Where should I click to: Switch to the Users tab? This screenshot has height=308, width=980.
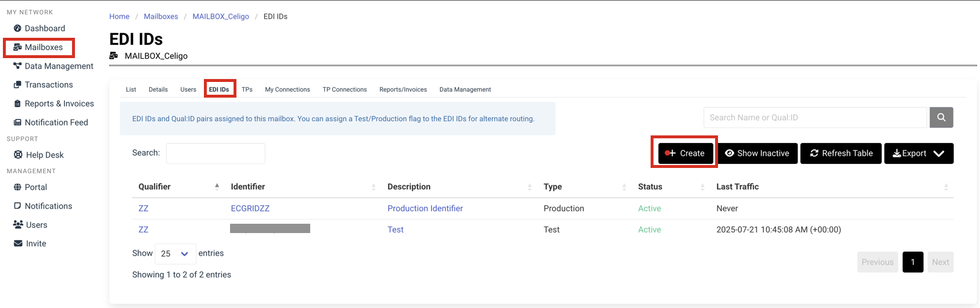188,89
